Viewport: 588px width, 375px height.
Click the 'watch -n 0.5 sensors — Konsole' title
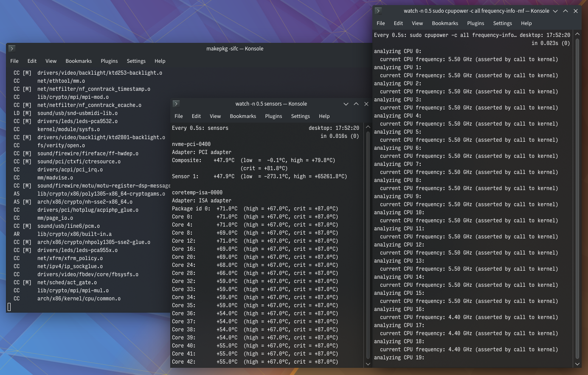pos(271,104)
